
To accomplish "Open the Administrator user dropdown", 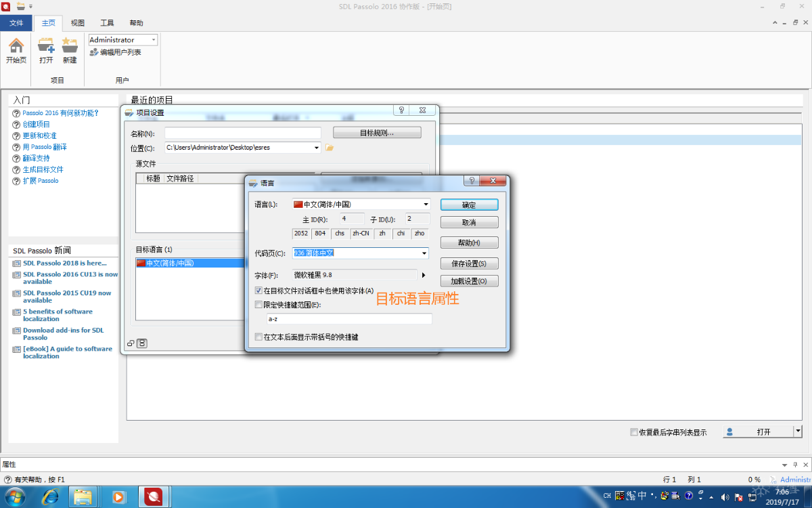I will 154,40.
